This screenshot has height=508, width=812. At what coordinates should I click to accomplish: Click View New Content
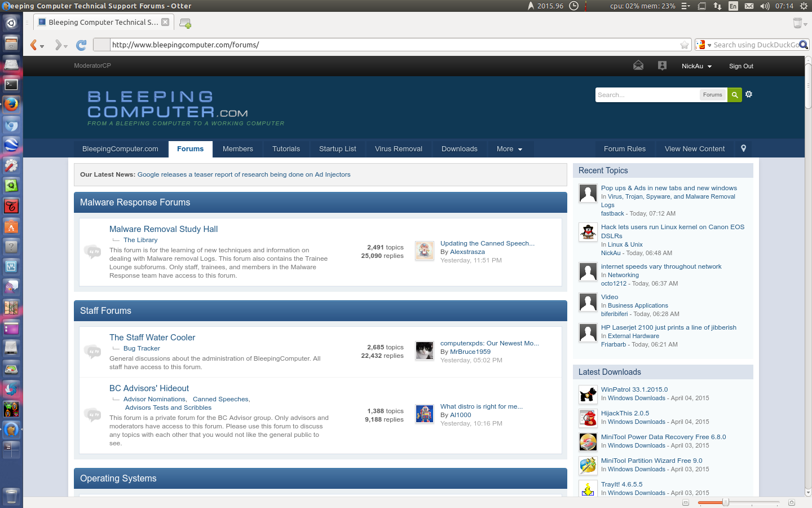click(695, 149)
